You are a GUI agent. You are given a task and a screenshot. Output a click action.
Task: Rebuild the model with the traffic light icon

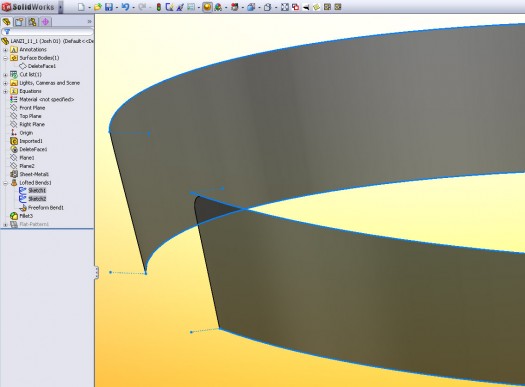[x=159, y=7]
